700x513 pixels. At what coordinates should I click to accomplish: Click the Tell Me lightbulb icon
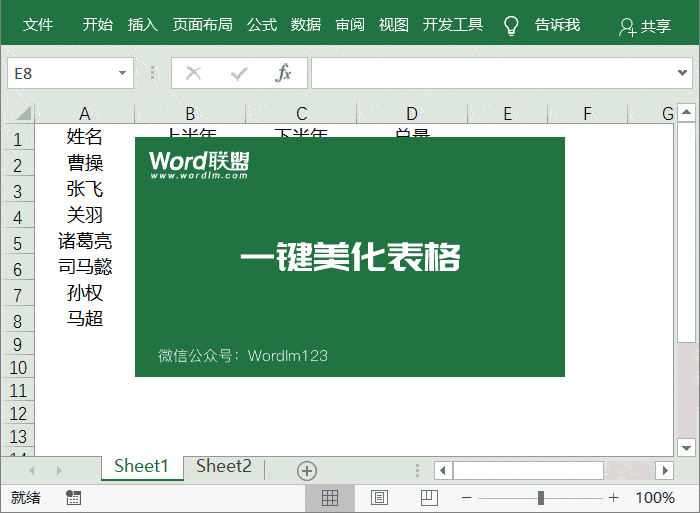click(x=511, y=25)
